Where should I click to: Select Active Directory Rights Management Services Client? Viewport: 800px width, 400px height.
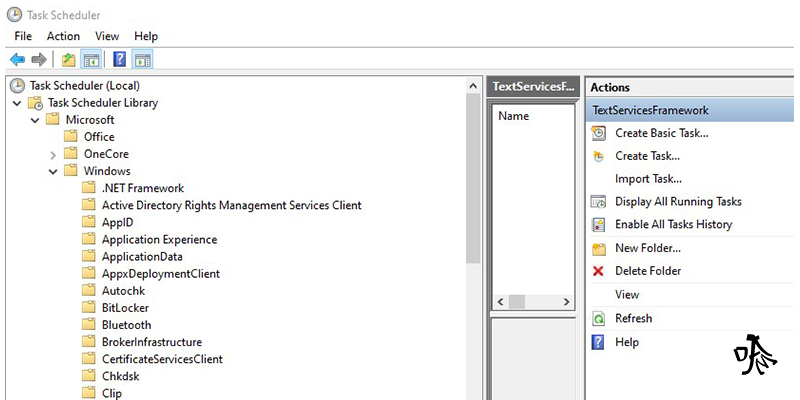pos(232,206)
